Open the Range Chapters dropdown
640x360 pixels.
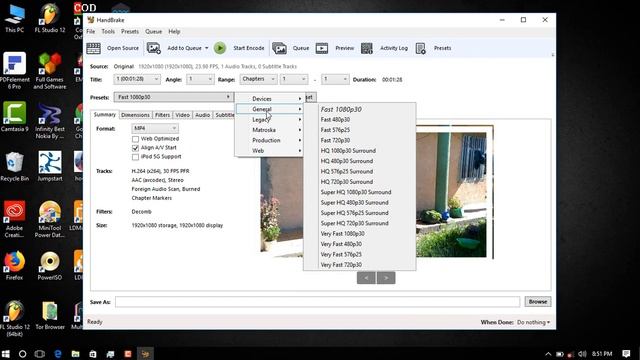tap(258, 79)
